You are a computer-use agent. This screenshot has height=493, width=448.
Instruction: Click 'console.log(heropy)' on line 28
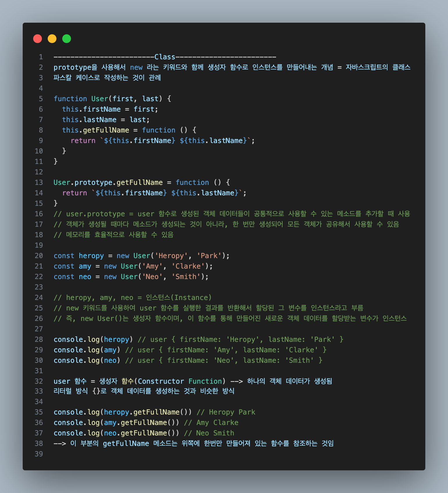(93, 340)
